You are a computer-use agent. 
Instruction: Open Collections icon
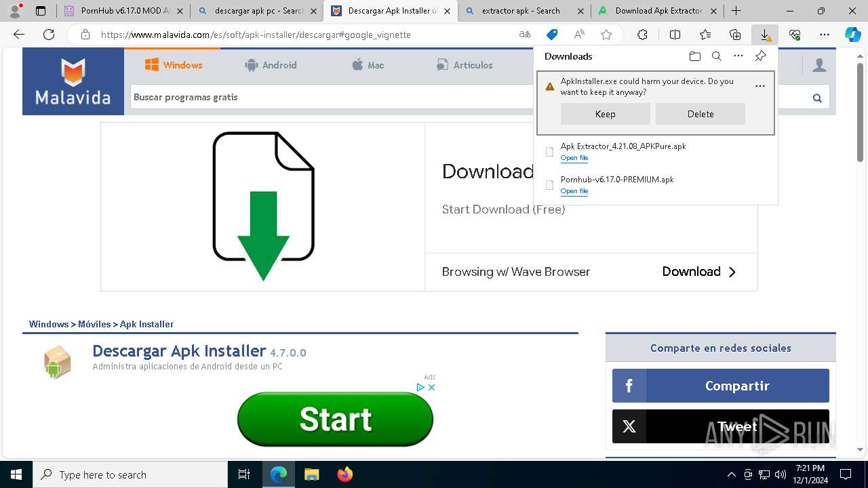point(735,35)
